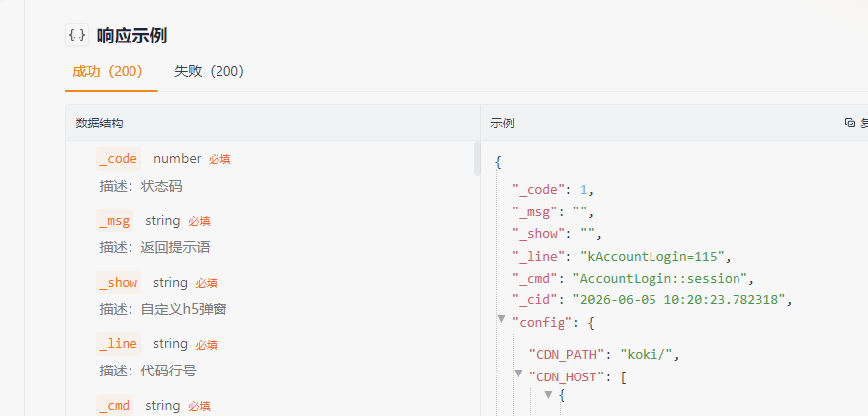Collapse the "CDN_HOST" array node
Image resolution: width=868 pixels, height=416 pixels.
[x=519, y=374]
